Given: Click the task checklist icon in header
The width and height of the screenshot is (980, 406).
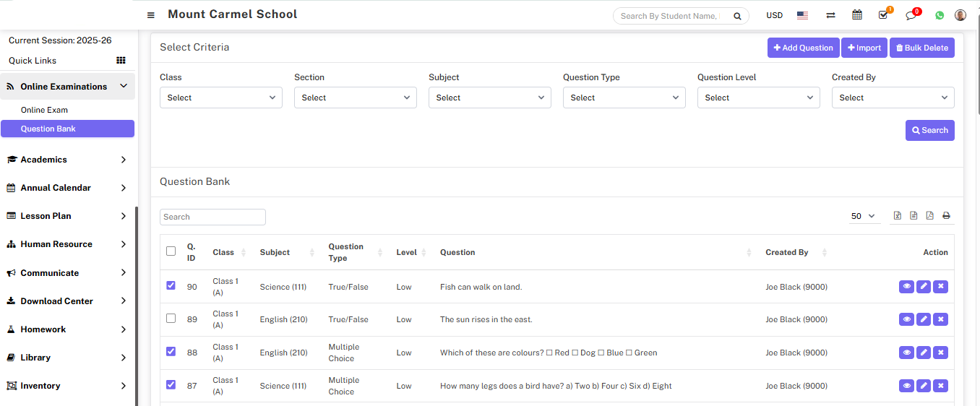Looking at the screenshot, I should click(883, 15).
